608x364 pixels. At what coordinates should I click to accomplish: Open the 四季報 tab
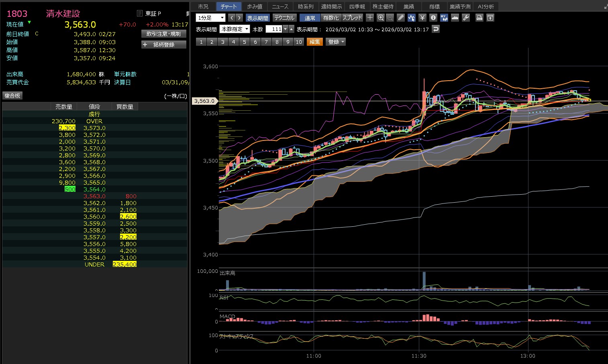click(357, 6)
